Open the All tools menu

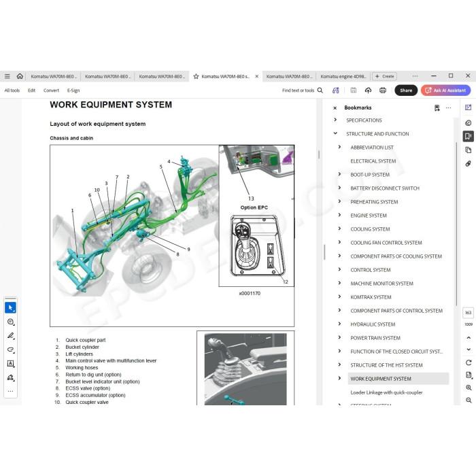pos(12,90)
